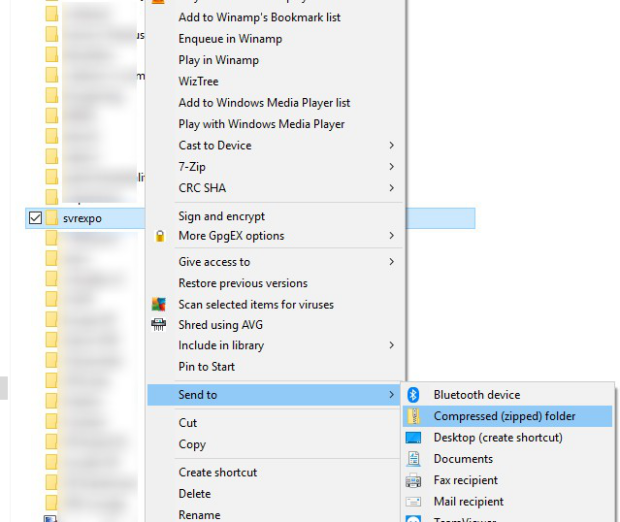The width and height of the screenshot is (620, 522).
Task: Expand the 7-Zip submenu arrow
Action: coord(391,166)
